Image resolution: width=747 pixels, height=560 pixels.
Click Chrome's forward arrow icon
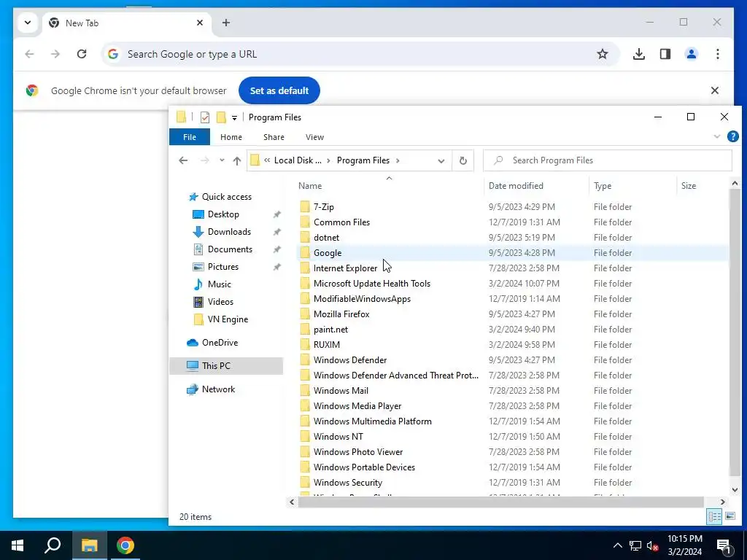pos(55,54)
